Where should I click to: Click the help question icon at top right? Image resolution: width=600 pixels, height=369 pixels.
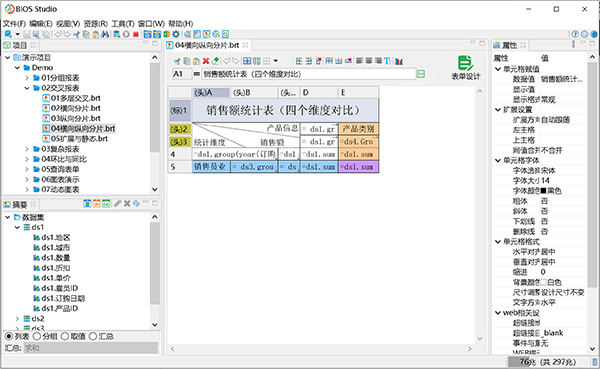[x=575, y=34]
